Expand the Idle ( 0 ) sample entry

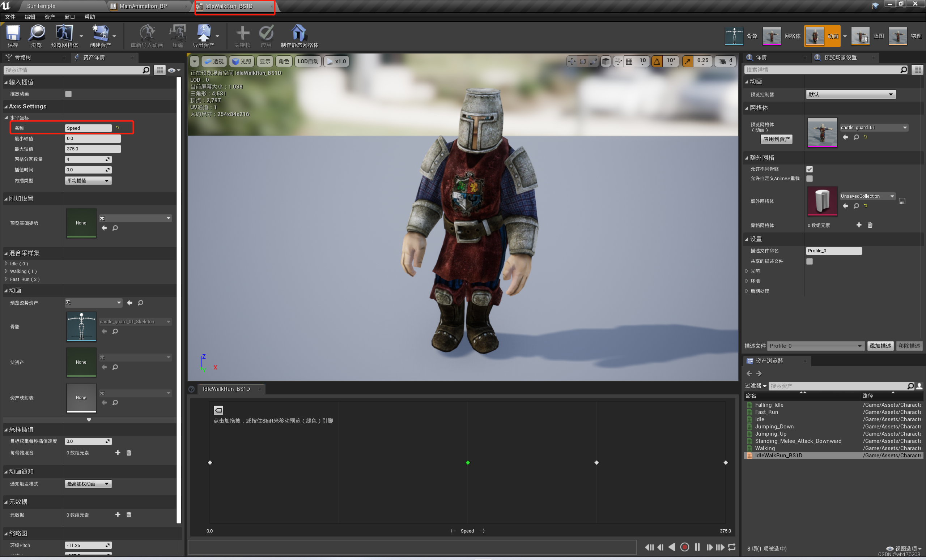(6, 264)
